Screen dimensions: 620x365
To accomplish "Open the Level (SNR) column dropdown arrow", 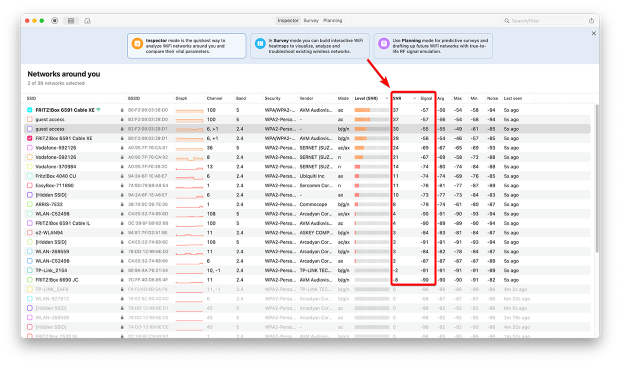I will coord(387,98).
